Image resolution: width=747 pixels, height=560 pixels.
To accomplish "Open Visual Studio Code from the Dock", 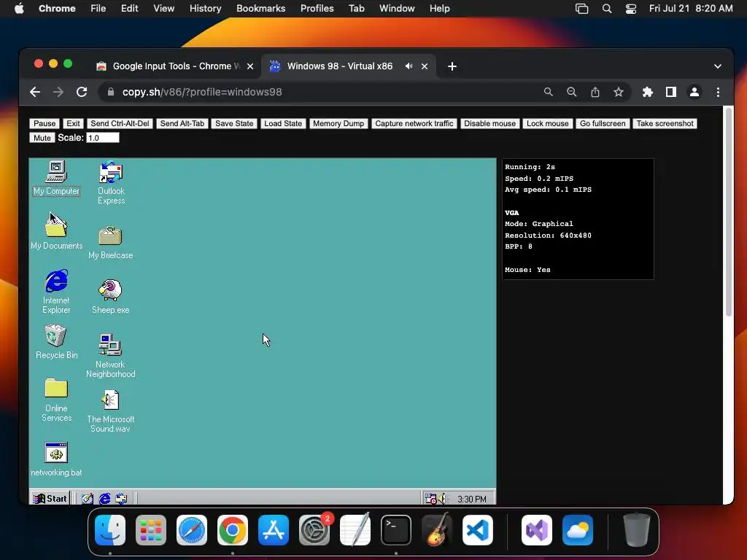I will (477, 530).
